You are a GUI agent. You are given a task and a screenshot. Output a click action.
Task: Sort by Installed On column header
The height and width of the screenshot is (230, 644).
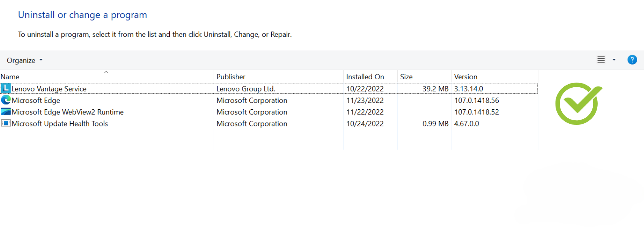tap(365, 77)
